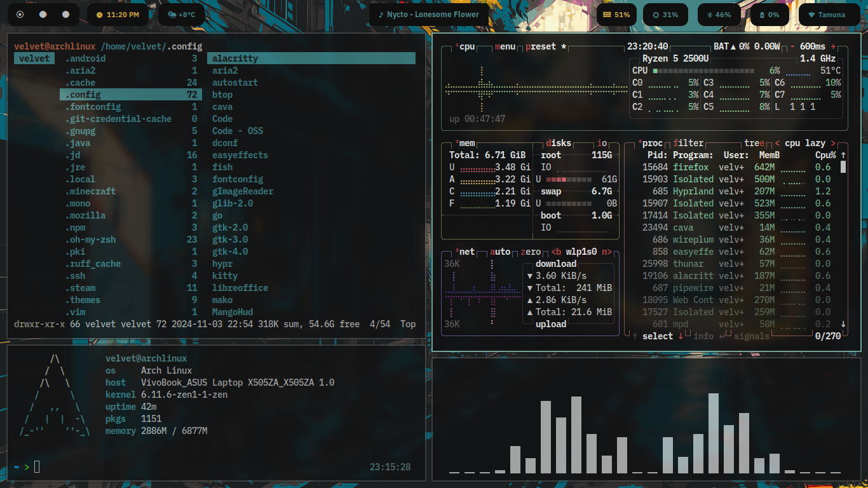Toggle the btop tree view for processes
The width and height of the screenshot is (868, 488).
[756, 144]
